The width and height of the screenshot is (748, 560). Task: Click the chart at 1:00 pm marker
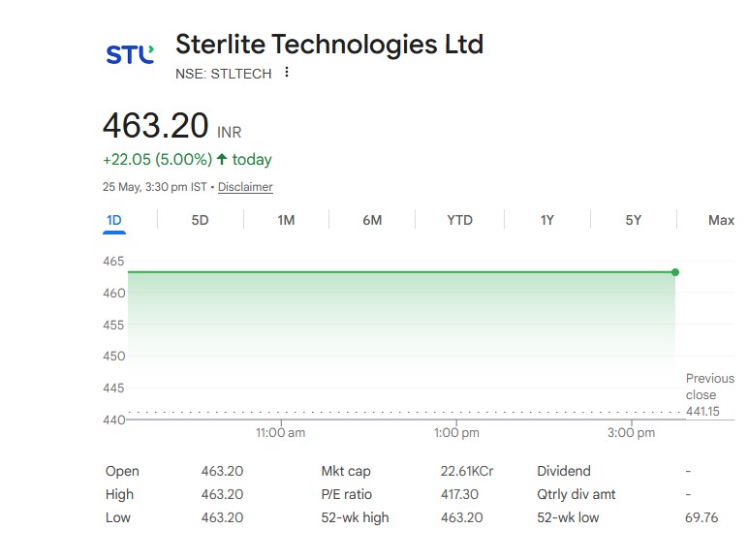coord(456,433)
